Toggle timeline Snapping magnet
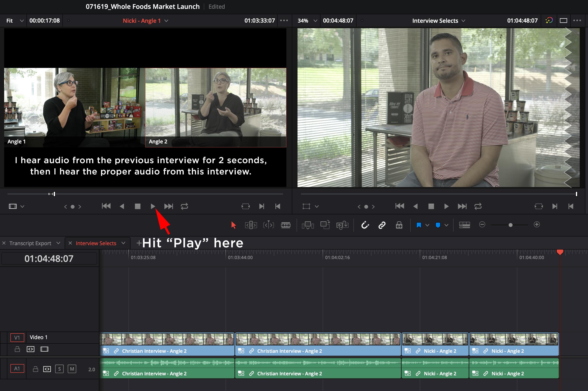The height and width of the screenshot is (391, 588). click(365, 225)
